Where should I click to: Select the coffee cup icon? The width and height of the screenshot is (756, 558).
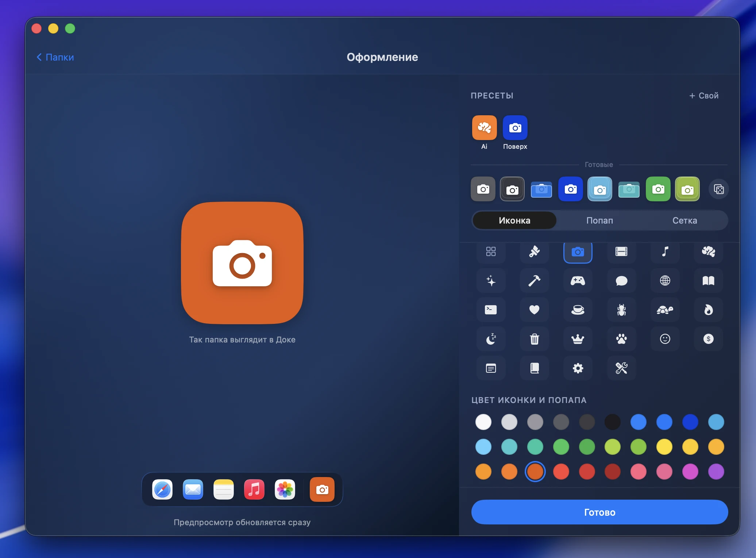click(578, 310)
